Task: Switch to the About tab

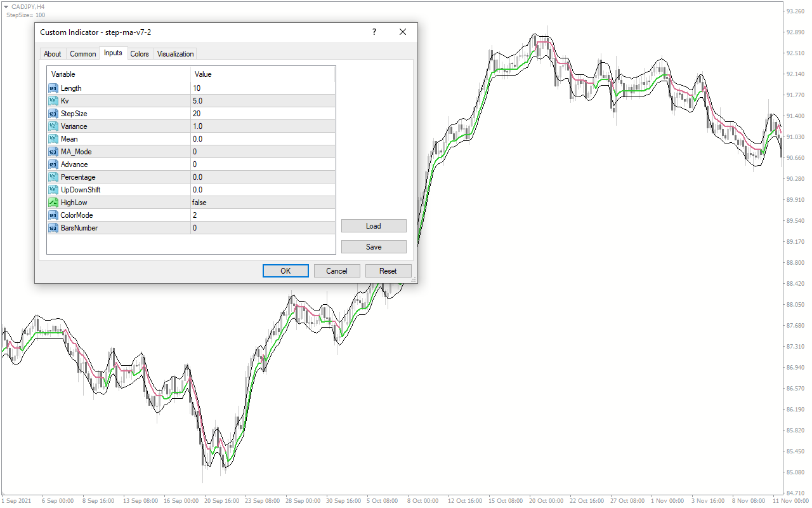Action: pos(53,54)
